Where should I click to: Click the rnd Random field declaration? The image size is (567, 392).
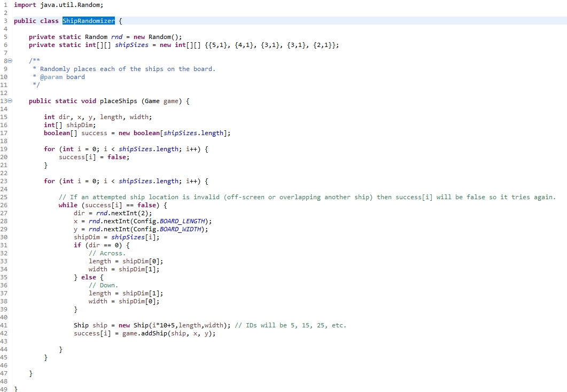click(x=117, y=37)
